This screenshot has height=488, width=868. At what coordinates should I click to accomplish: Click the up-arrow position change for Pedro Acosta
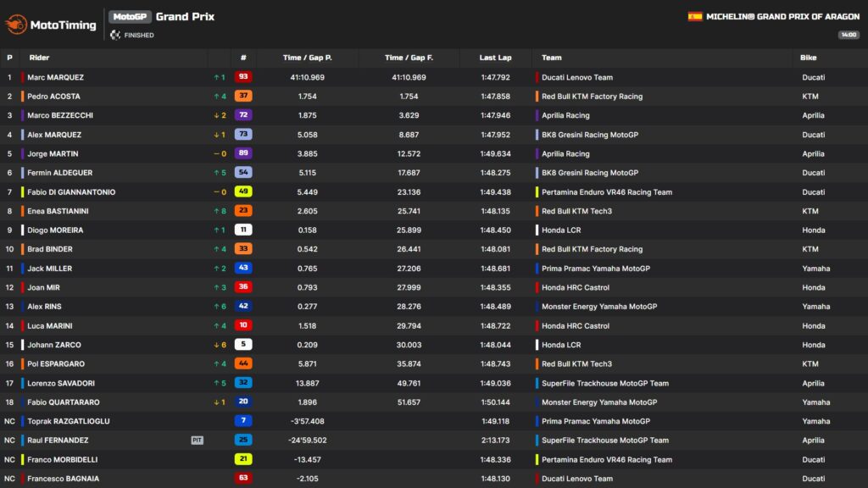coord(220,97)
